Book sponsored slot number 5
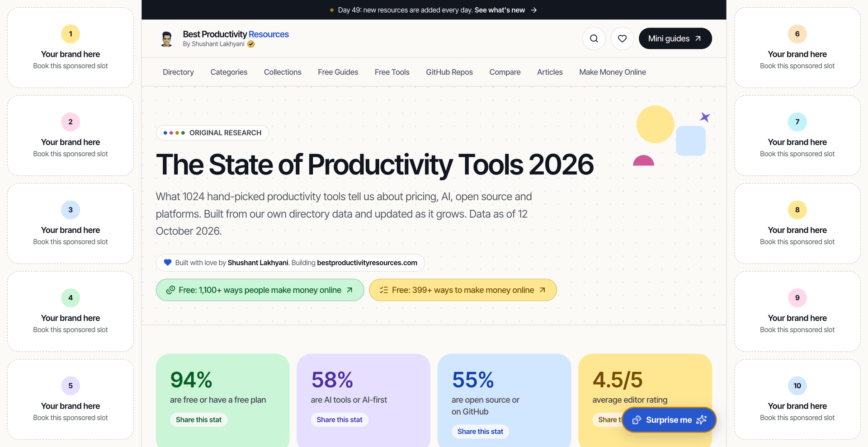The width and height of the screenshot is (868, 447). pyautogui.click(x=71, y=400)
